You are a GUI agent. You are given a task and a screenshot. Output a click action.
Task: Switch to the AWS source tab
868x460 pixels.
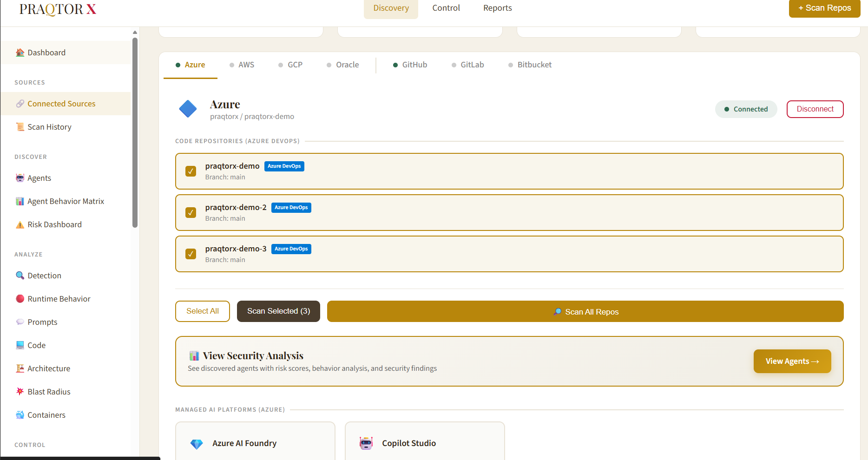242,65
